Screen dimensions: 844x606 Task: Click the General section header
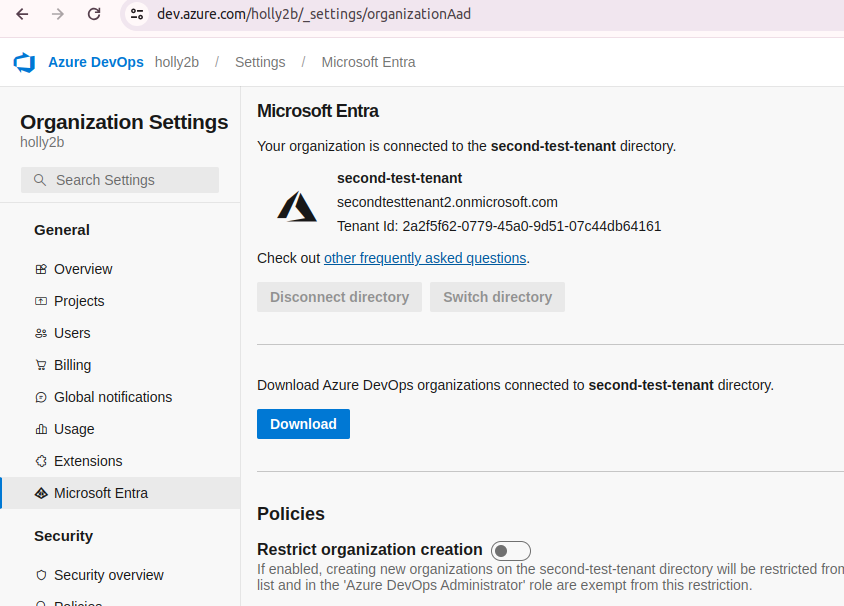pyautogui.click(x=62, y=230)
